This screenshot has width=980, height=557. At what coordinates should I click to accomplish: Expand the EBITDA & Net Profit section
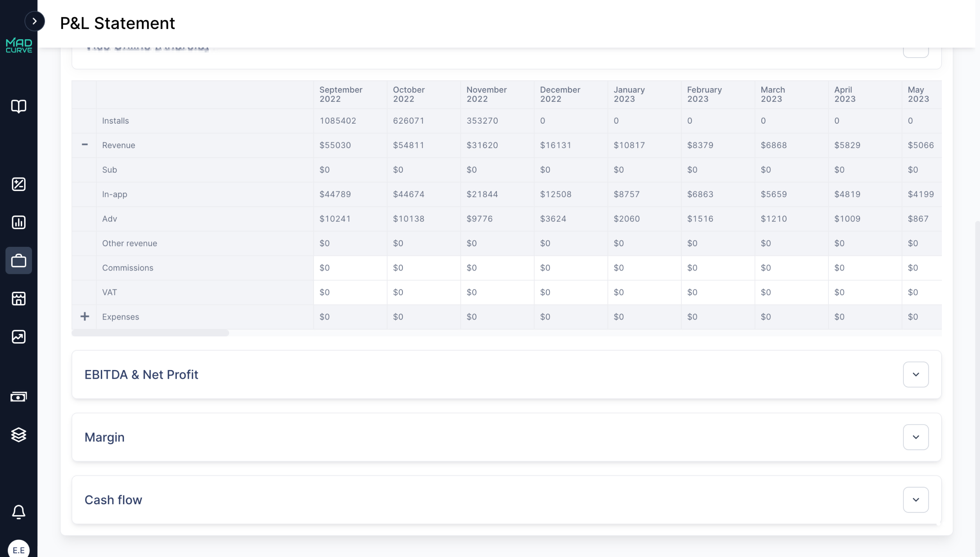pyautogui.click(x=916, y=374)
